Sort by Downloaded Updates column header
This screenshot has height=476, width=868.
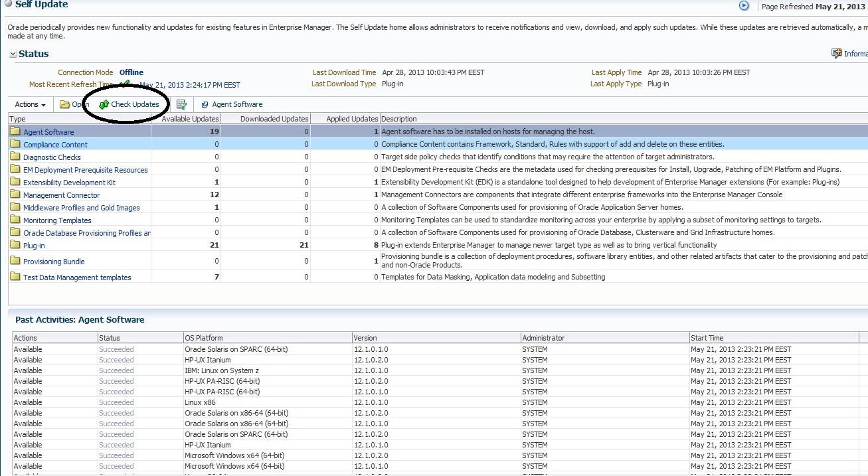[274, 119]
